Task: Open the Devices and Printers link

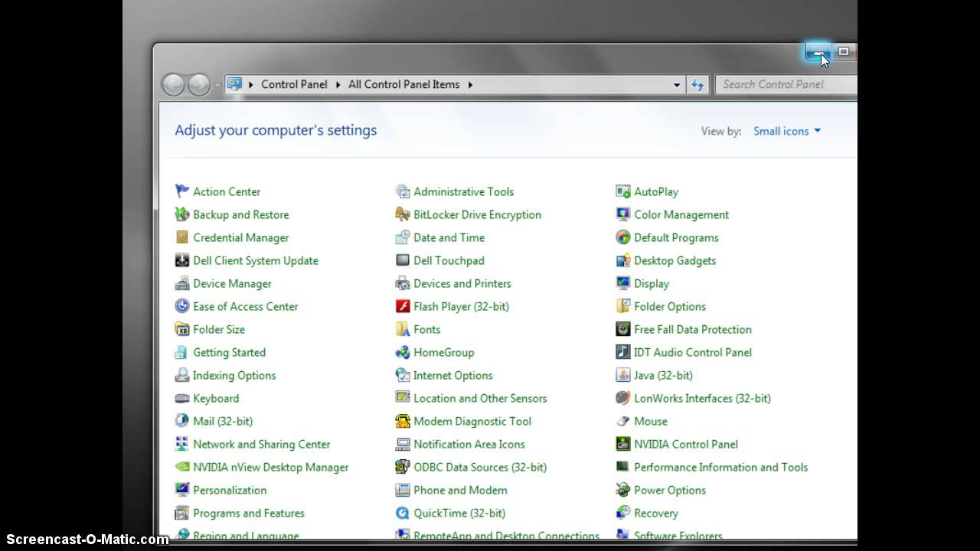Action: (462, 283)
